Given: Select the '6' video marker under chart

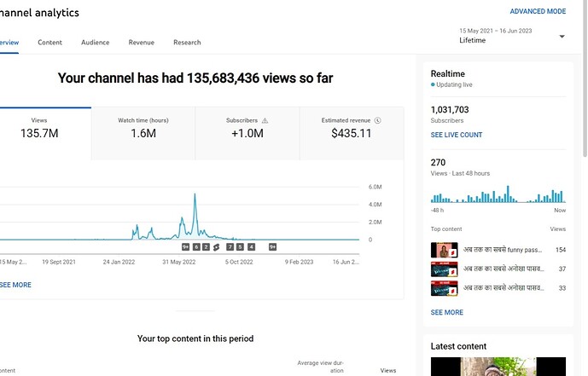Looking at the screenshot, I should [x=196, y=246].
